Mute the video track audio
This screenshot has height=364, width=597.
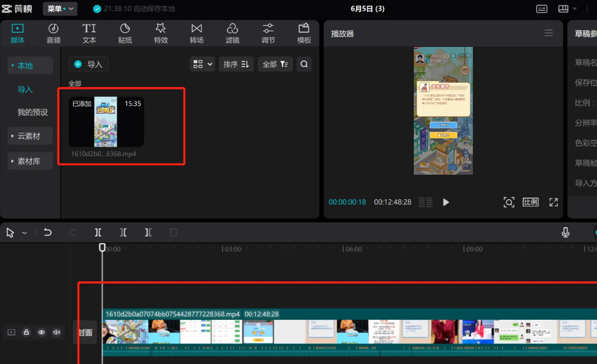(x=56, y=332)
